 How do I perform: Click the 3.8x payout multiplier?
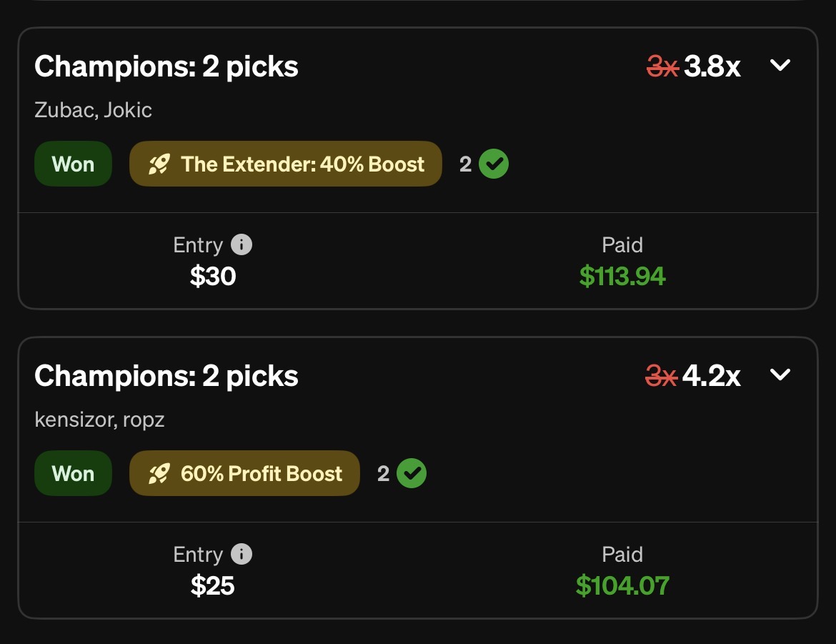pos(712,66)
